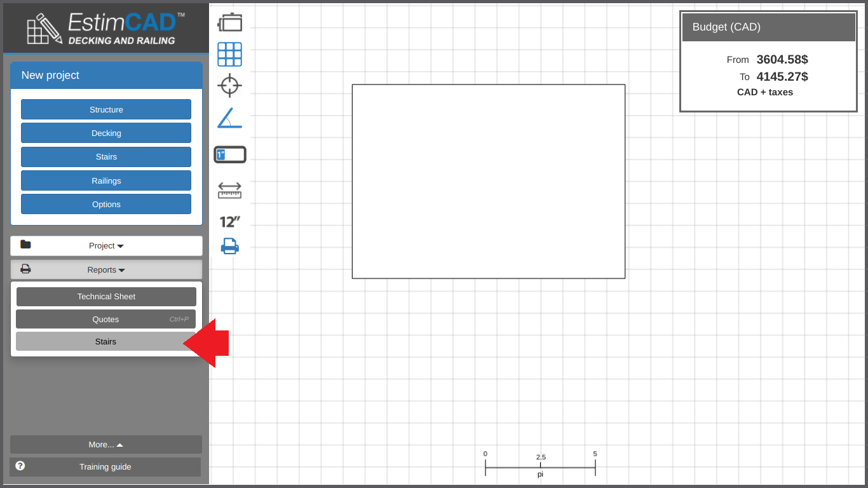Collapse the Reports dropdown
Viewport: 868px width, 488px height.
pyautogui.click(x=106, y=270)
